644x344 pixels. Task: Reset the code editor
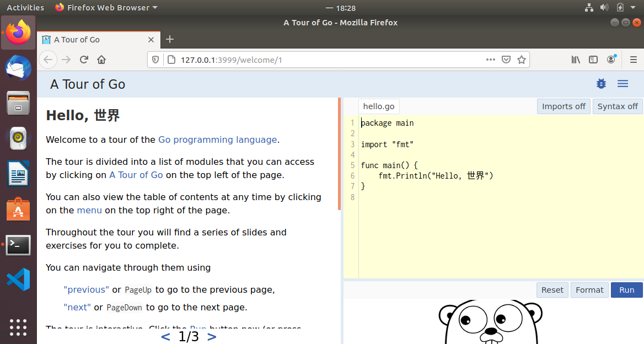pyautogui.click(x=552, y=290)
